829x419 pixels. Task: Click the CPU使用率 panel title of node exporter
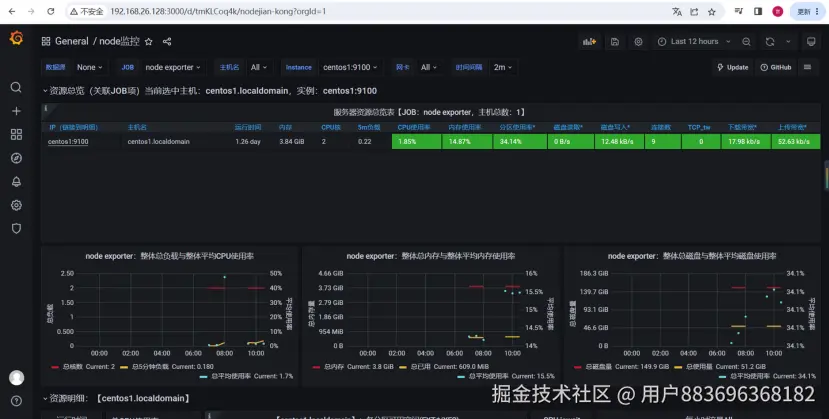click(x=169, y=256)
